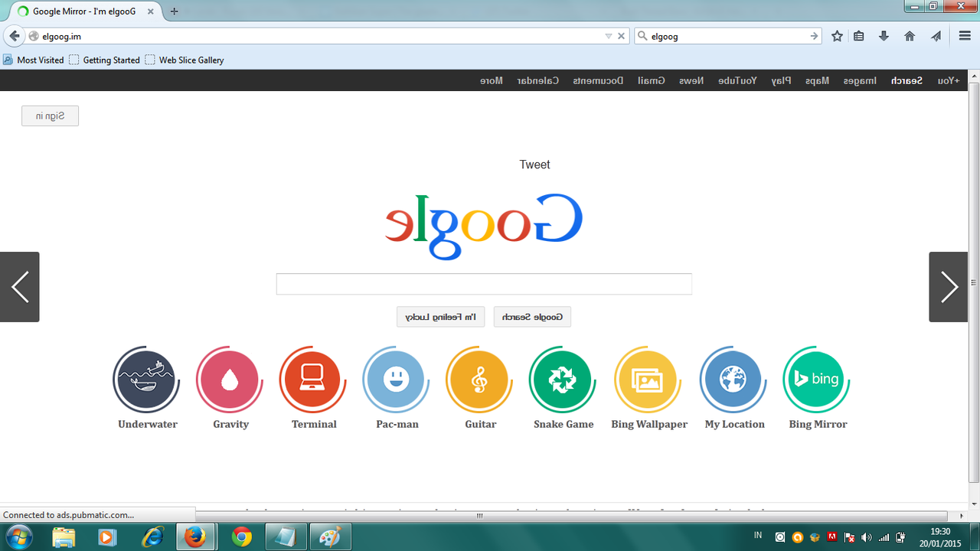Viewport: 980px width, 551px height.
Task: Click the Firefox search box containing elgoog
Action: point(728,36)
